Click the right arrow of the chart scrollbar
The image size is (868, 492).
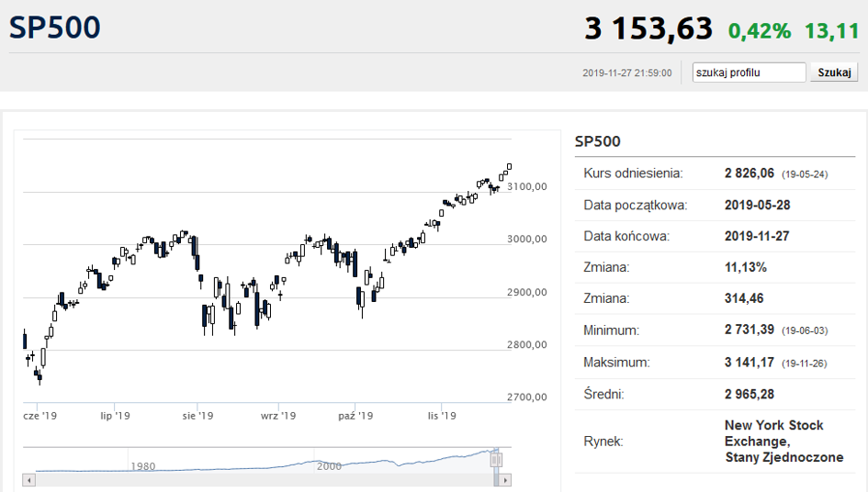click(505, 480)
